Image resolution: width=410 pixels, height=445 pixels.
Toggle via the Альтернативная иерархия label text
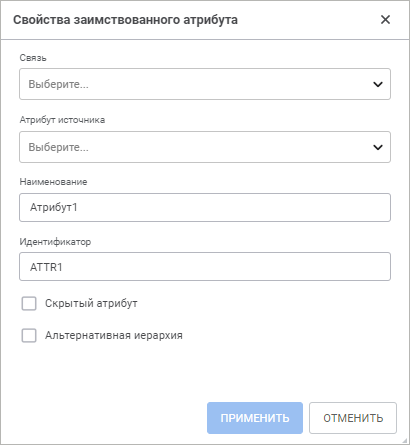[114, 335]
